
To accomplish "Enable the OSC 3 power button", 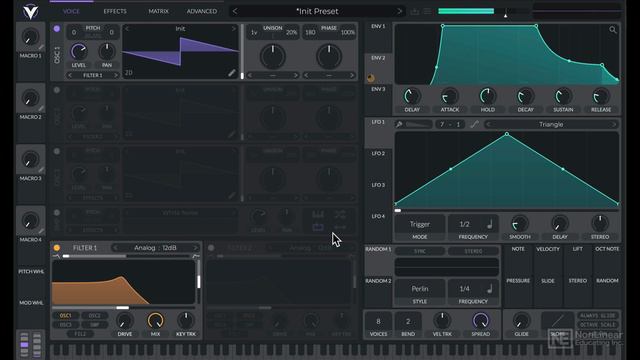I will 57,151.
